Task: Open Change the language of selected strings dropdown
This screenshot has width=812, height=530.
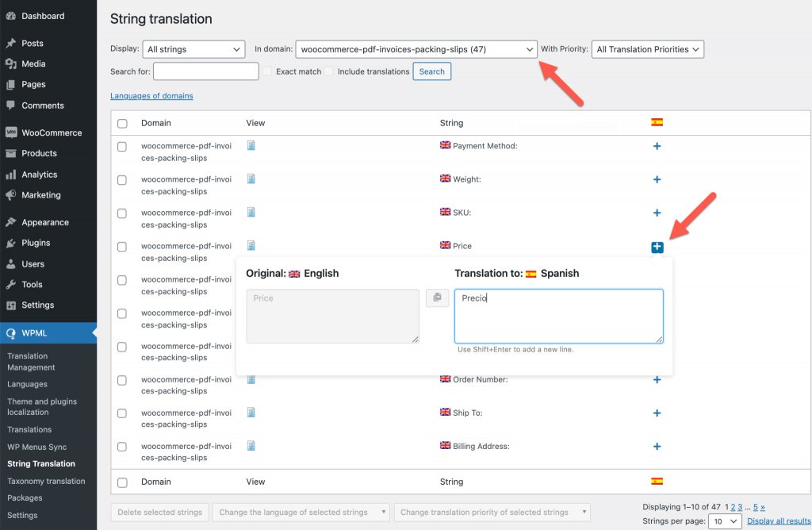Action: click(301, 513)
